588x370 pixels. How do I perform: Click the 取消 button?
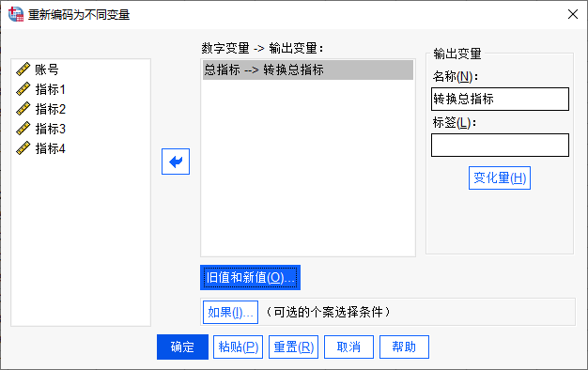(x=348, y=347)
